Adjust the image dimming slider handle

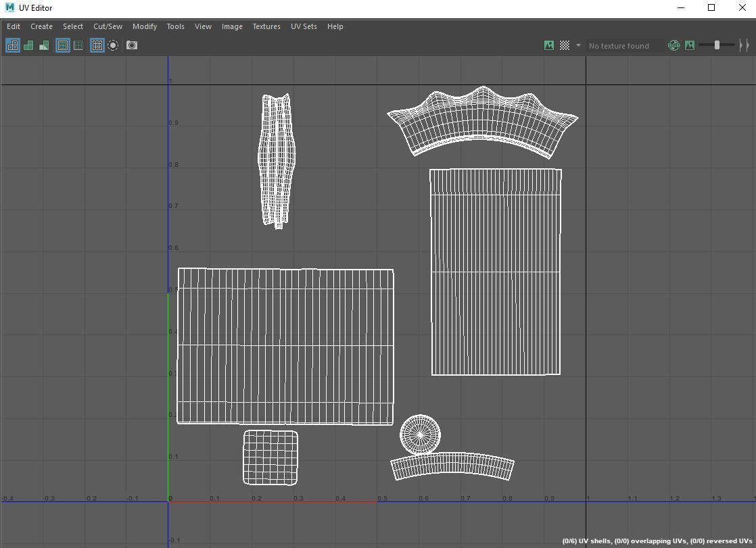pos(717,45)
